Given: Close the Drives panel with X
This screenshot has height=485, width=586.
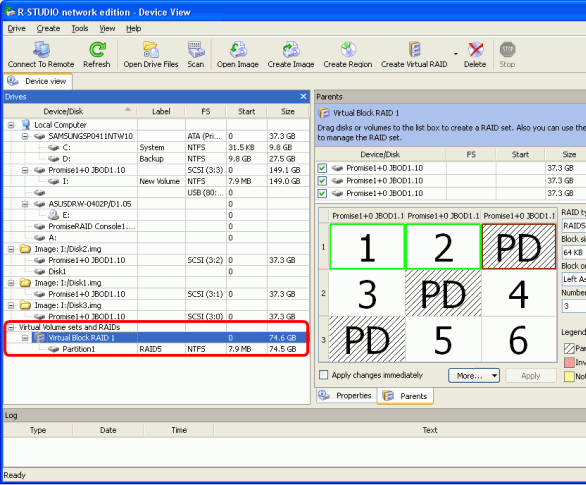Looking at the screenshot, I should click(303, 97).
